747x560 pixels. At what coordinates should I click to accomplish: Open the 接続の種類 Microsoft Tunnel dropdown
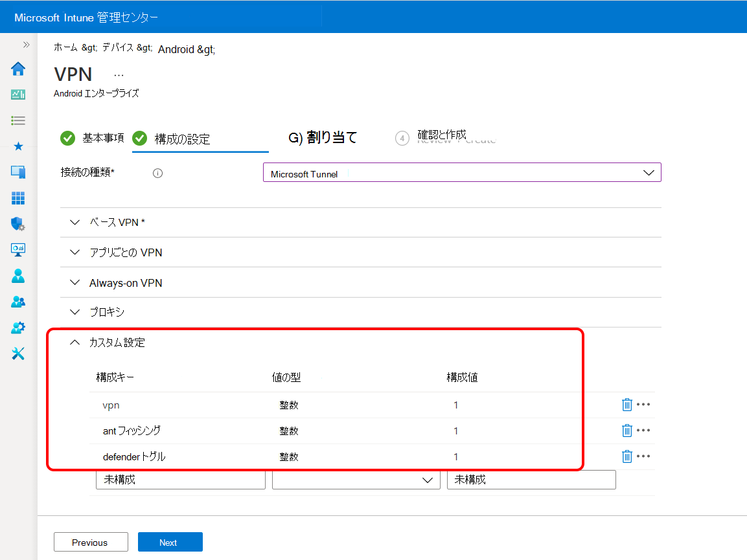coord(462,172)
